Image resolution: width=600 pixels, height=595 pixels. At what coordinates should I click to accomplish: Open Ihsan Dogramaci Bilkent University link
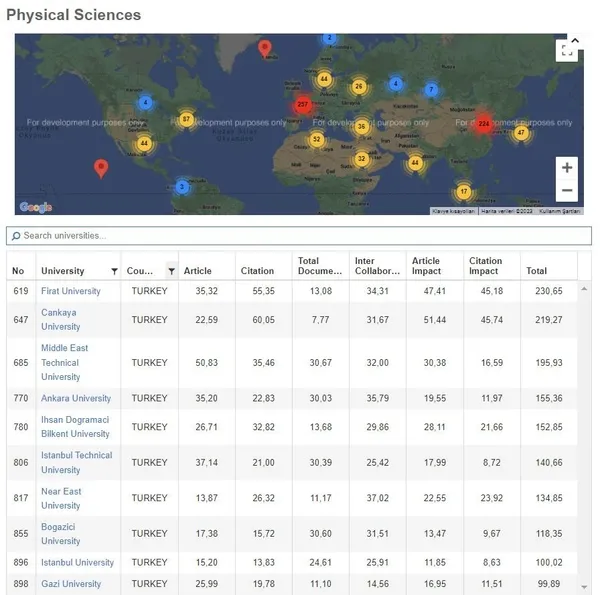75,427
